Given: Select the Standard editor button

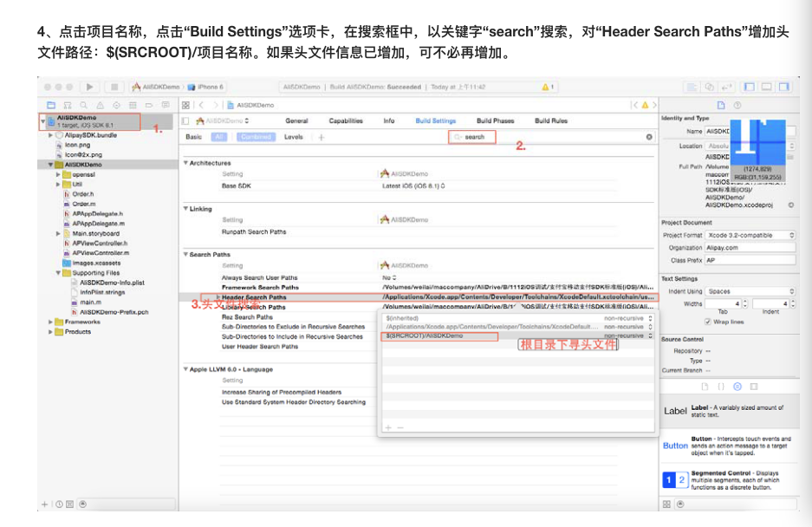Looking at the screenshot, I should (692, 87).
